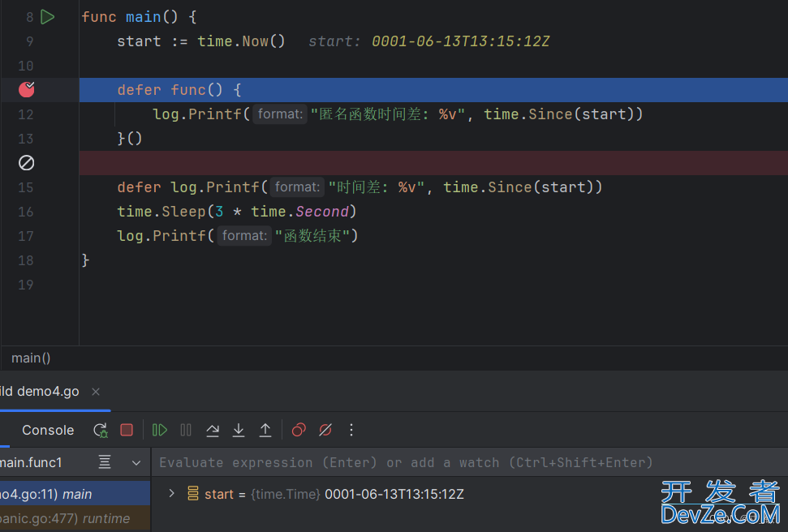Viewport: 788px width, 532px height.
Task: Stop the debugging session
Action: (127, 430)
